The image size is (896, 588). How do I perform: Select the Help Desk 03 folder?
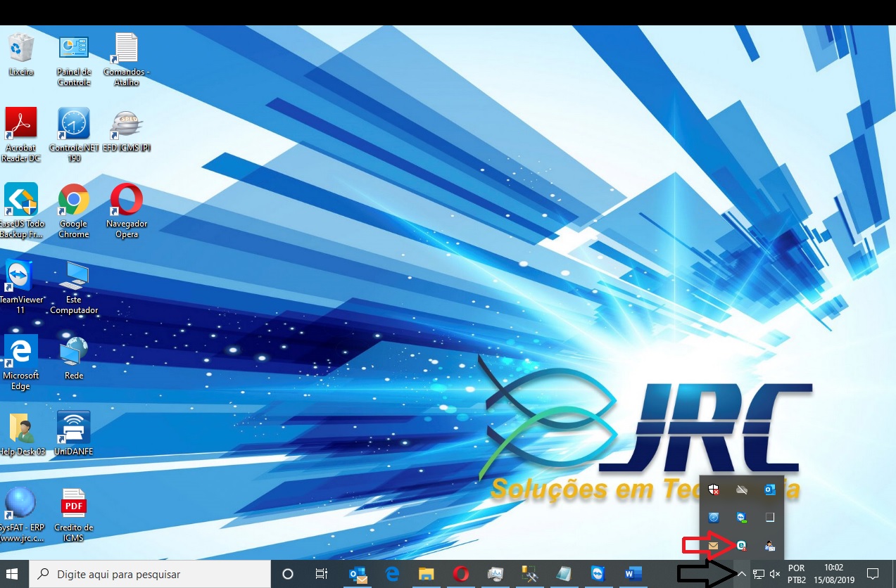[20, 434]
